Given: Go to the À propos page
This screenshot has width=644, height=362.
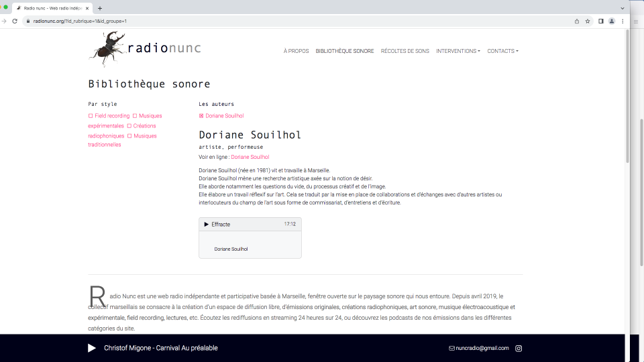Looking at the screenshot, I should tap(296, 51).
